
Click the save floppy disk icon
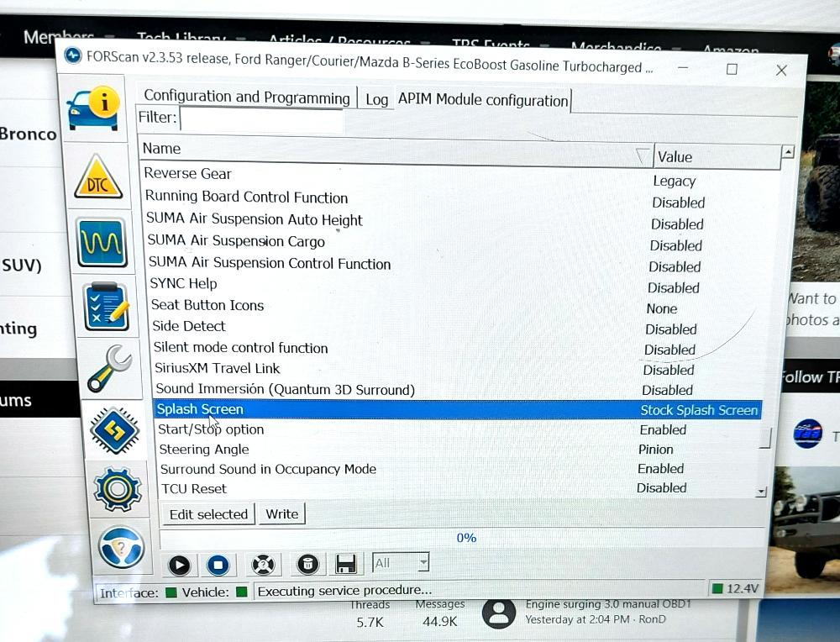345,564
